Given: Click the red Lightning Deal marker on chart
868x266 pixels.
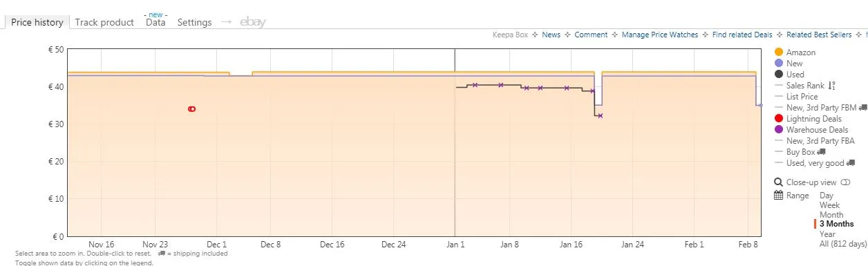Looking at the screenshot, I should point(192,109).
